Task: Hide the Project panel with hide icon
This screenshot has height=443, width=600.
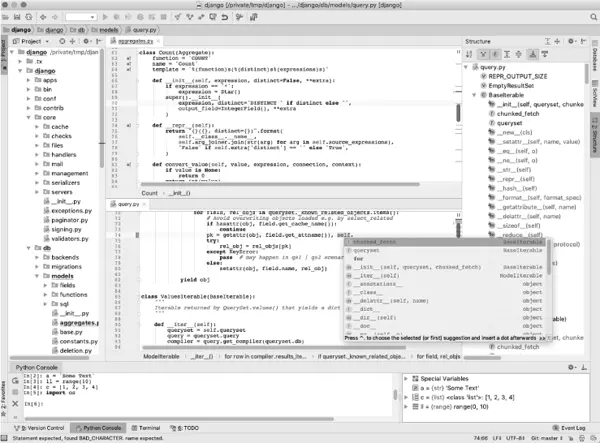Action: coord(99,41)
